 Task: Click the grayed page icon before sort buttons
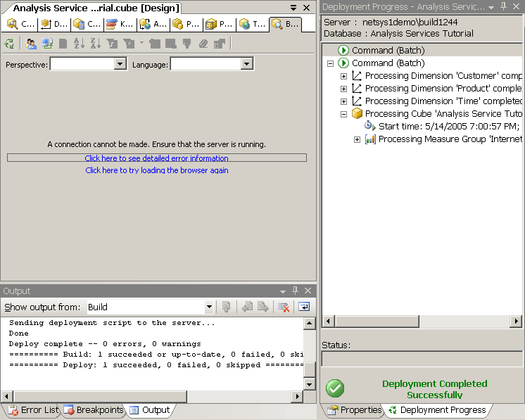(x=63, y=44)
